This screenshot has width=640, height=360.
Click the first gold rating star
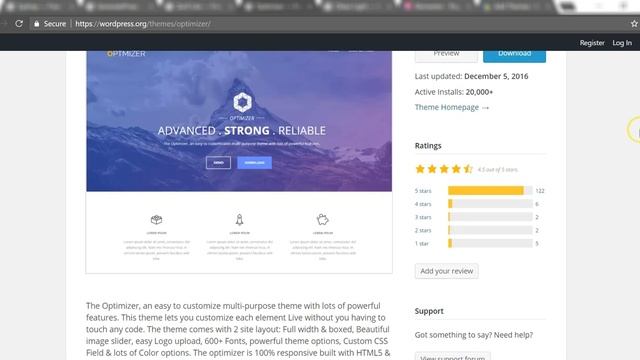coord(420,169)
